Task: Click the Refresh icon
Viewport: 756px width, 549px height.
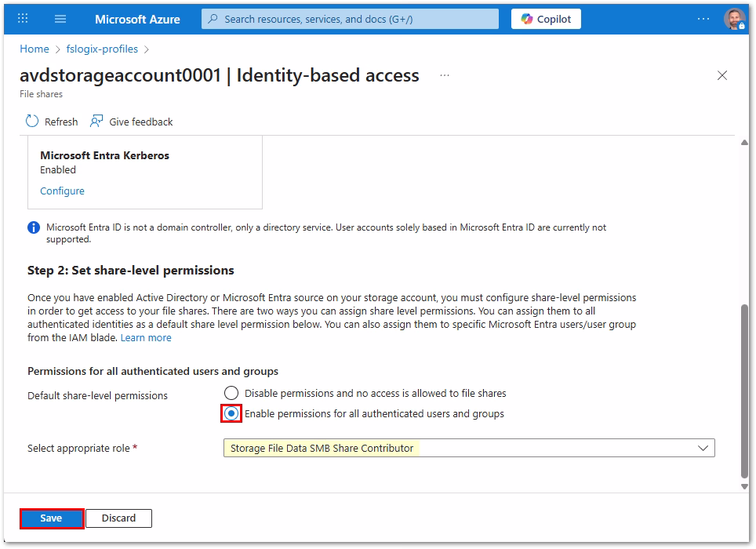Action: pyautogui.click(x=32, y=121)
